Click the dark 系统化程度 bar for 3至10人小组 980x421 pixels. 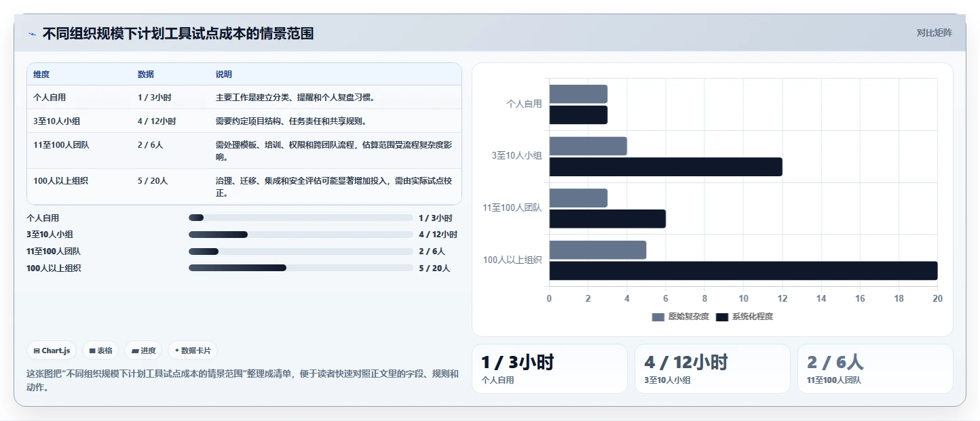pos(666,167)
